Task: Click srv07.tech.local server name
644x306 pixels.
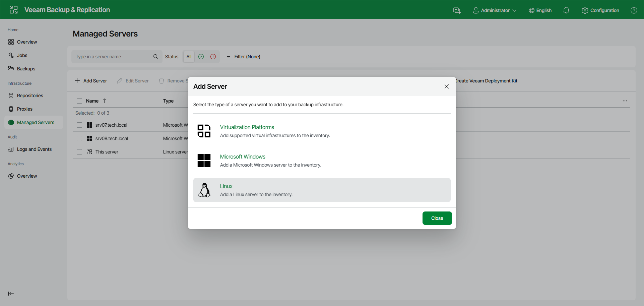Action: click(x=111, y=125)
